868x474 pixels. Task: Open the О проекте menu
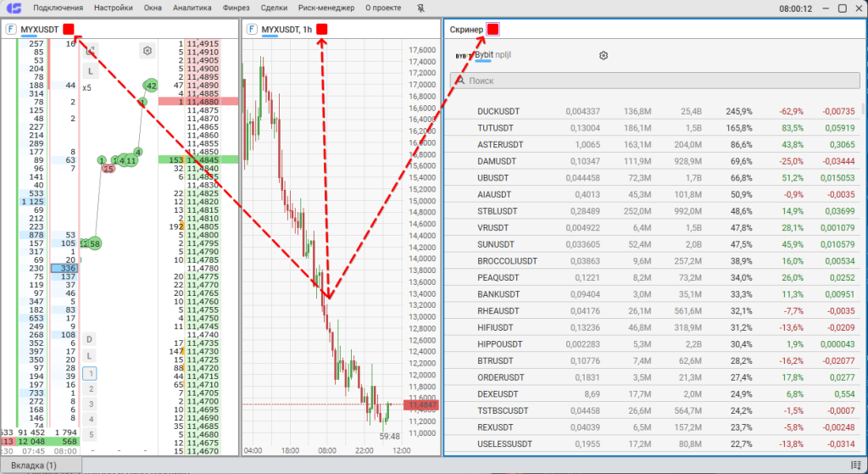pyautogui.click(x=383, y=8)
